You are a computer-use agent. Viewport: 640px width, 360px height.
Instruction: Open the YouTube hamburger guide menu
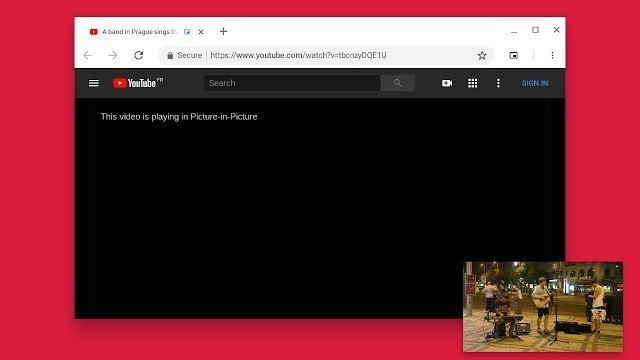[94, 83]
